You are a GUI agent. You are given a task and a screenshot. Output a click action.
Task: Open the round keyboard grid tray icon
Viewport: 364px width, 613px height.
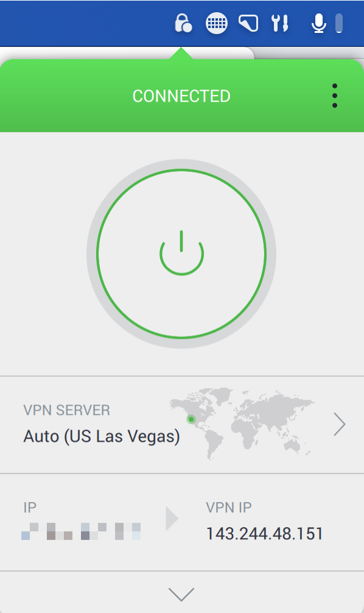click(216, 23)
